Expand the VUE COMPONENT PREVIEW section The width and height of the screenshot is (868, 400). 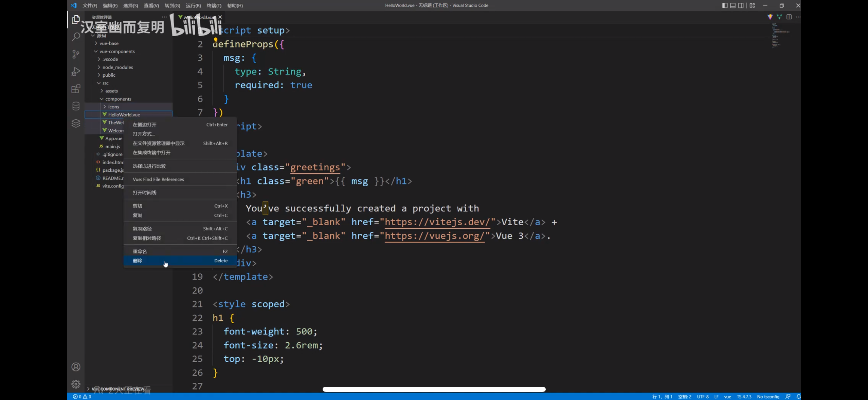point(117,389)
